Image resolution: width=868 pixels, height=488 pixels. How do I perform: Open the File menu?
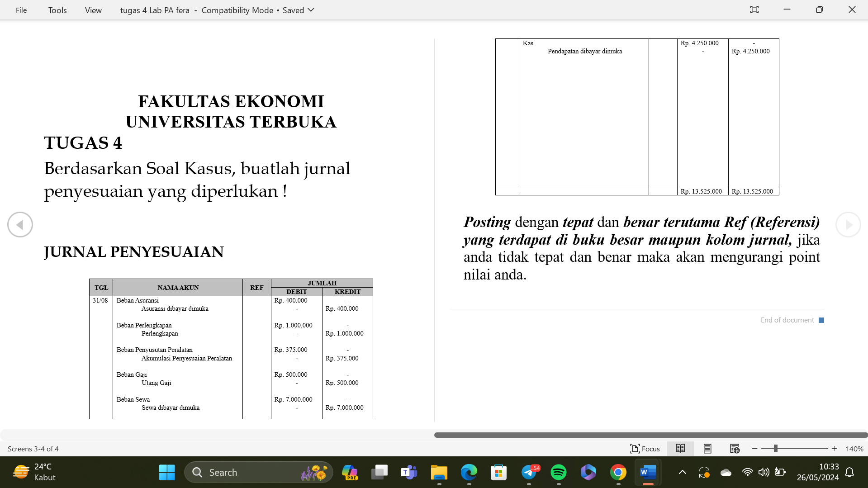point(21,10)
